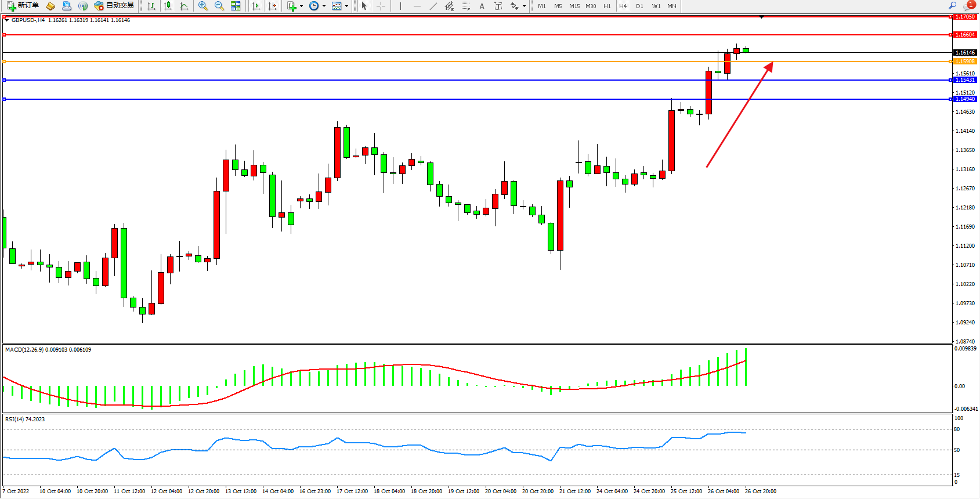Switch chart to candlestick mode

click(x=168, y=6)
